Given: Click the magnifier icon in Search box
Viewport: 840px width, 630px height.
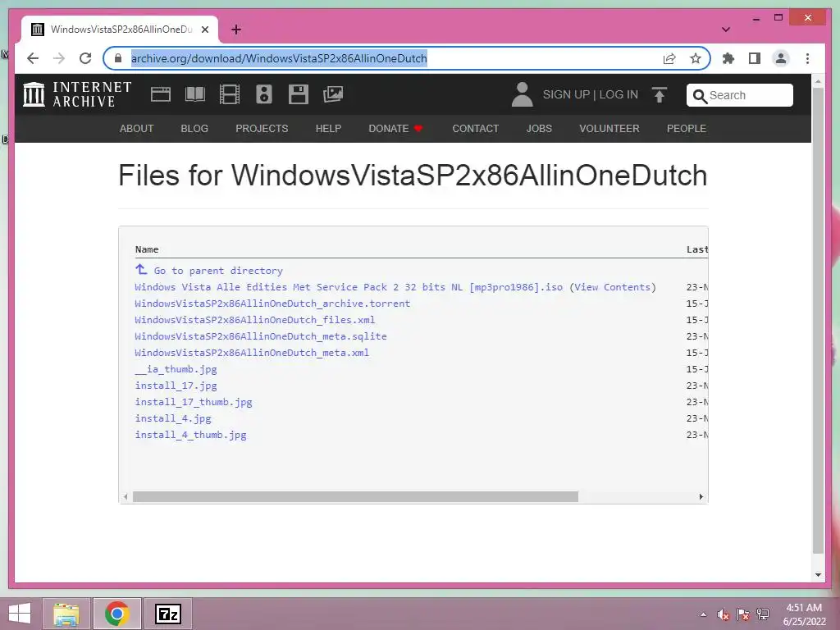Looking at the screenshot, I should click(x=700, y=96).
